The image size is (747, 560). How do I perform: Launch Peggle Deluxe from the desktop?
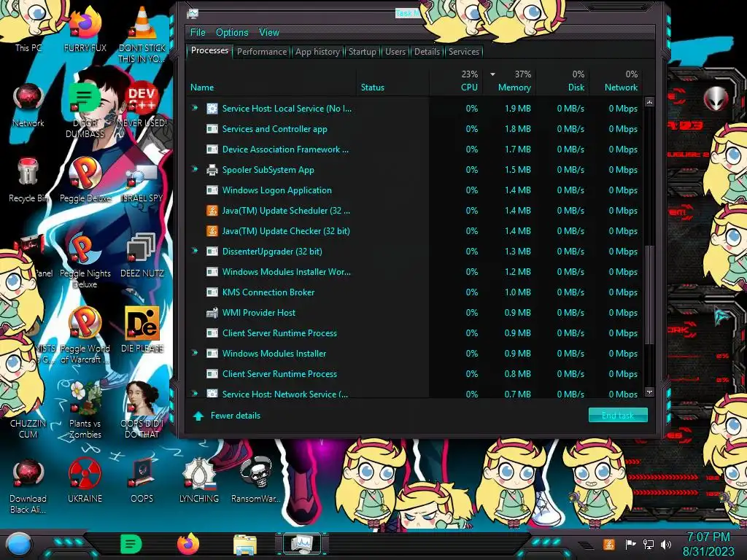85,181
